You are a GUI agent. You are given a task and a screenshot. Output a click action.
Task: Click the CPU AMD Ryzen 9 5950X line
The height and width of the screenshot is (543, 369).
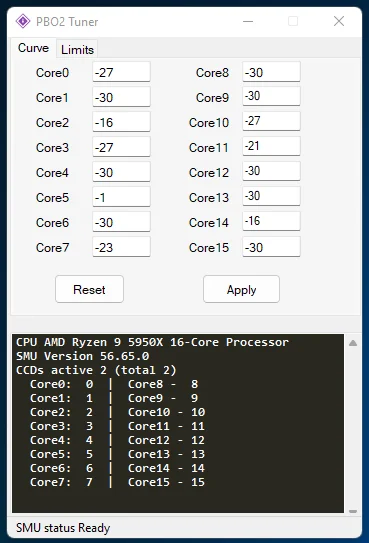(152, 342)
